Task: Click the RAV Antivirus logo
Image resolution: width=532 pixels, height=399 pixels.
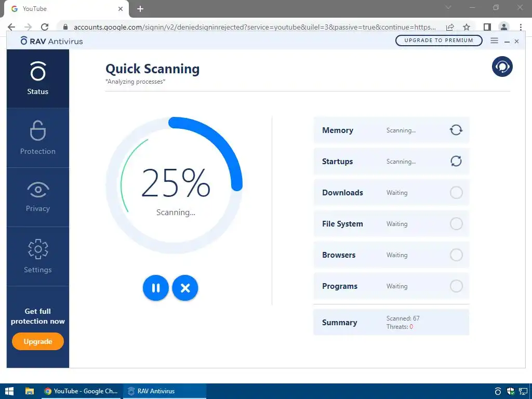Action: tap(51, 41)
